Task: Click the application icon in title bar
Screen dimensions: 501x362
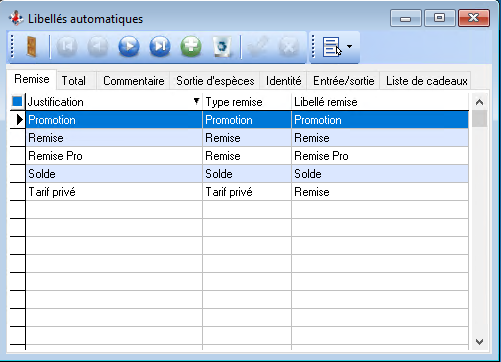Action: tap(16, 18)
